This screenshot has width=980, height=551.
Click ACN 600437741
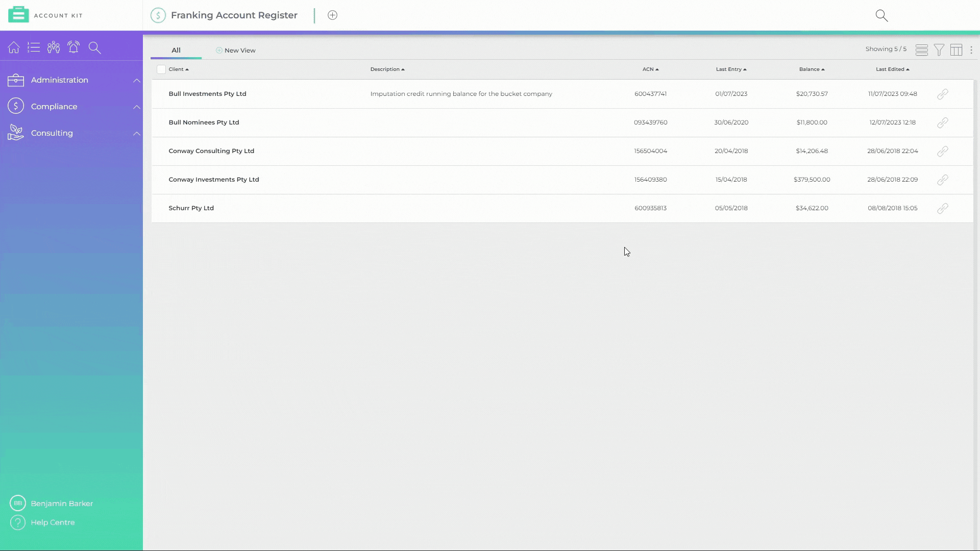point(650,94)
